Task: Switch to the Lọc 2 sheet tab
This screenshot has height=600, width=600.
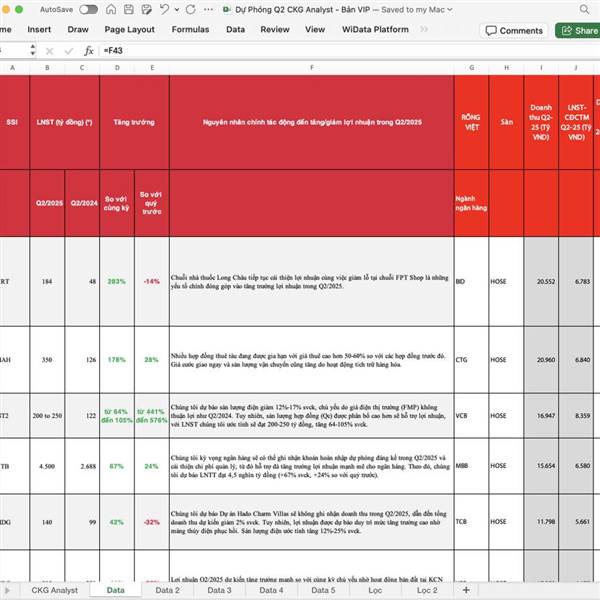Action: [x=427, y=590]
